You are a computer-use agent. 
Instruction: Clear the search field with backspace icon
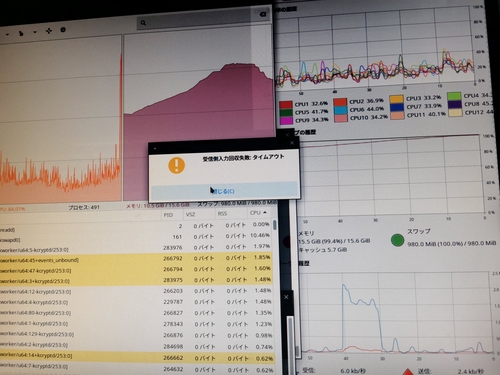pos(262,14)
